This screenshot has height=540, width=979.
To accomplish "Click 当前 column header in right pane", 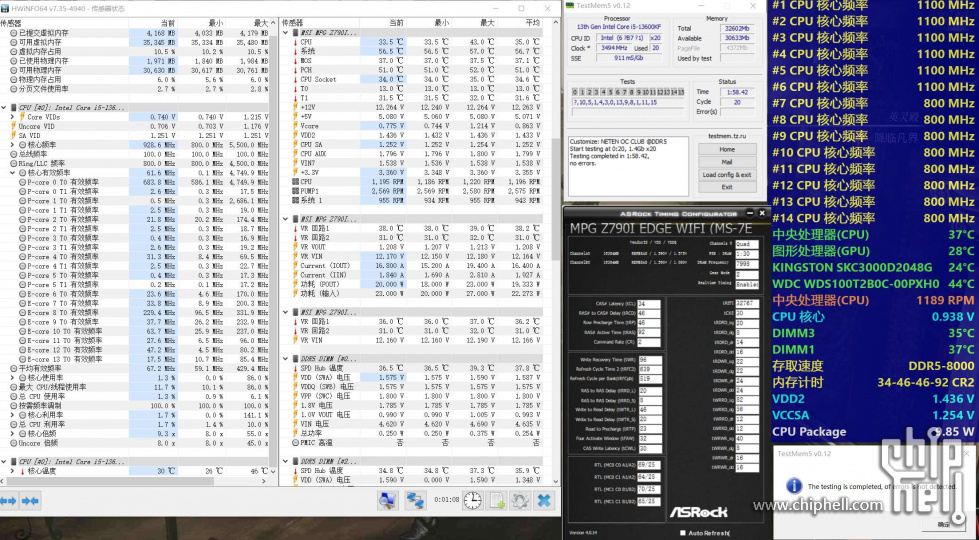I will (x=382, y=23).
